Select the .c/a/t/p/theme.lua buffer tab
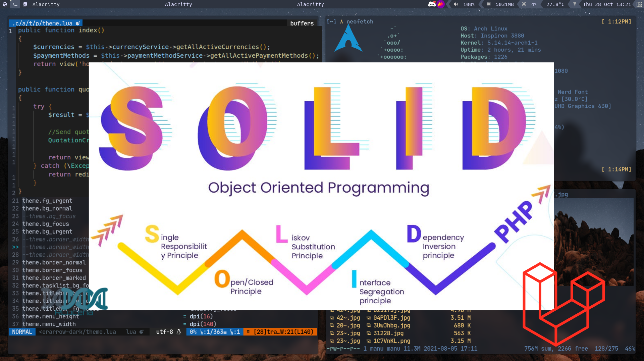Viewport: 644px width, 361px height. 46,23
